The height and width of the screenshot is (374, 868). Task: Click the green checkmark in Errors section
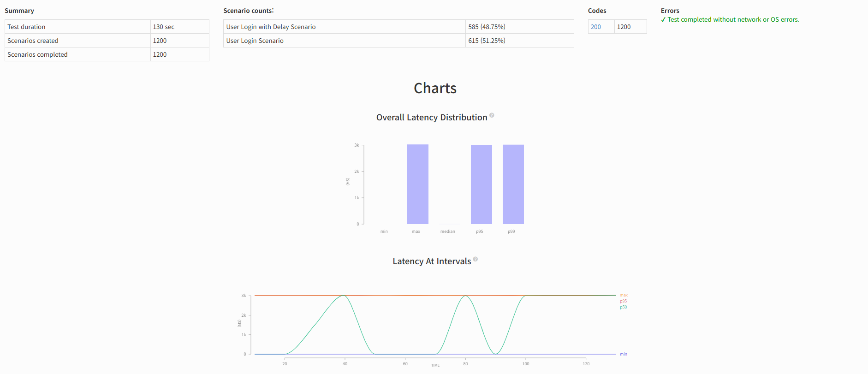click(663, 20)
